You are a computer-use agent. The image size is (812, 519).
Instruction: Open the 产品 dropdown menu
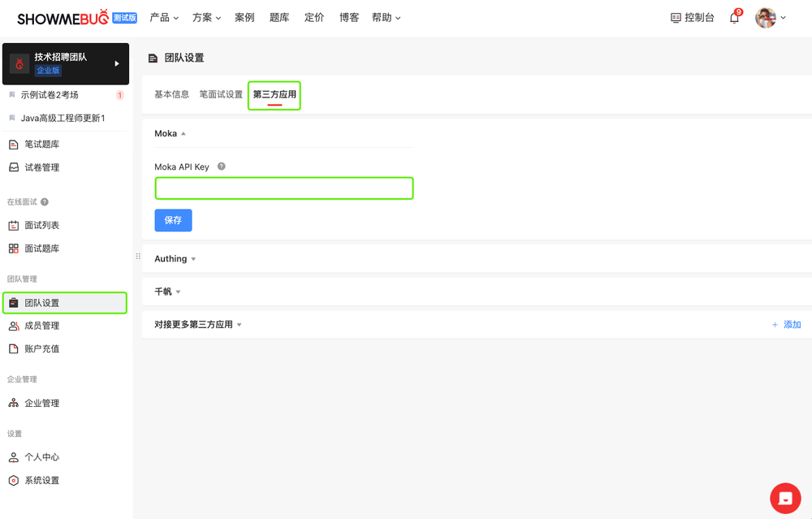click(x=164, y=18)
